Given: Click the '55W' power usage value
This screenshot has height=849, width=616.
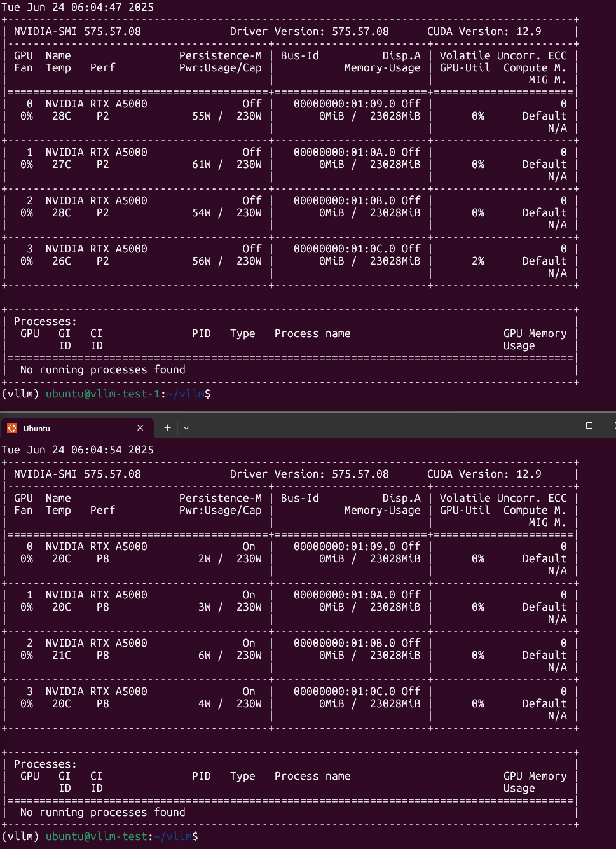Looking at the screenshot, I should (x=202, y=116).
